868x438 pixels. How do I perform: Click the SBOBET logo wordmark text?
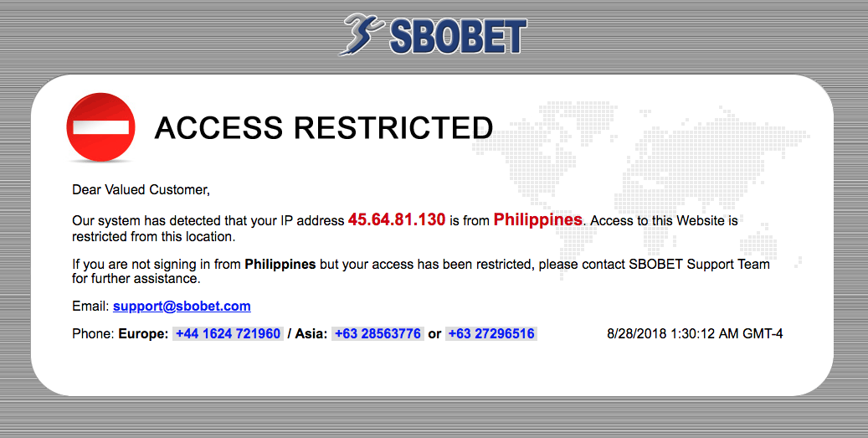point(457,37)
